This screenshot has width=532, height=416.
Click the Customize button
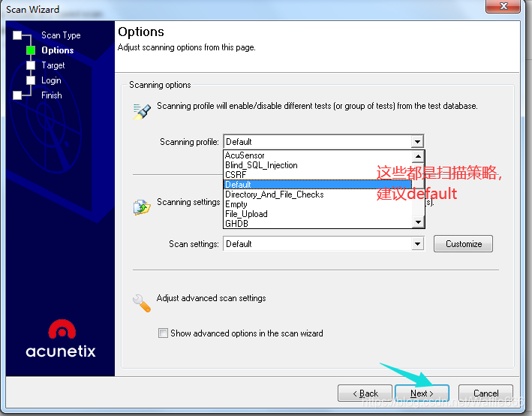point(463,243)
